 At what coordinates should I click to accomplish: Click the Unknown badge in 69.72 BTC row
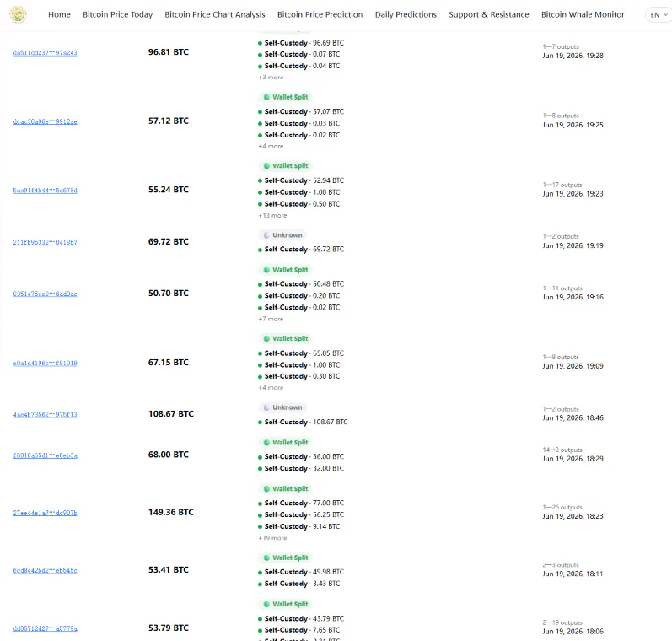pyautogui.click(x=282, y=235)
